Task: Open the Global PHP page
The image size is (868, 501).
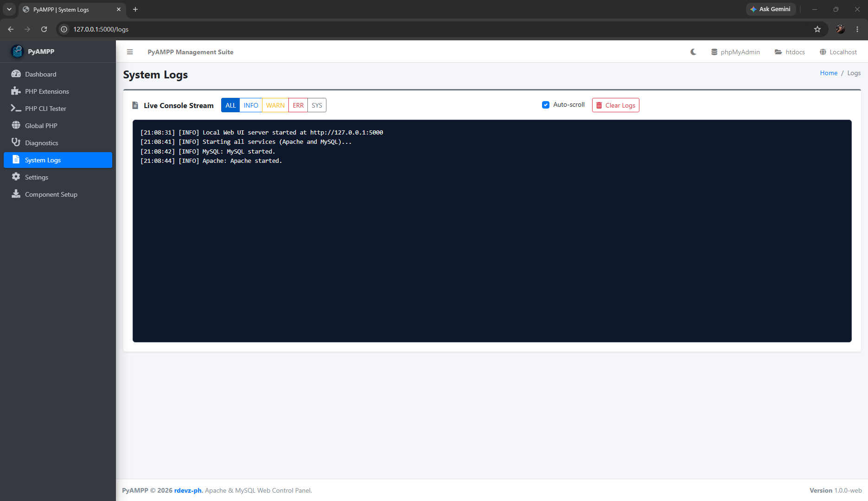Action: [58, 126]
